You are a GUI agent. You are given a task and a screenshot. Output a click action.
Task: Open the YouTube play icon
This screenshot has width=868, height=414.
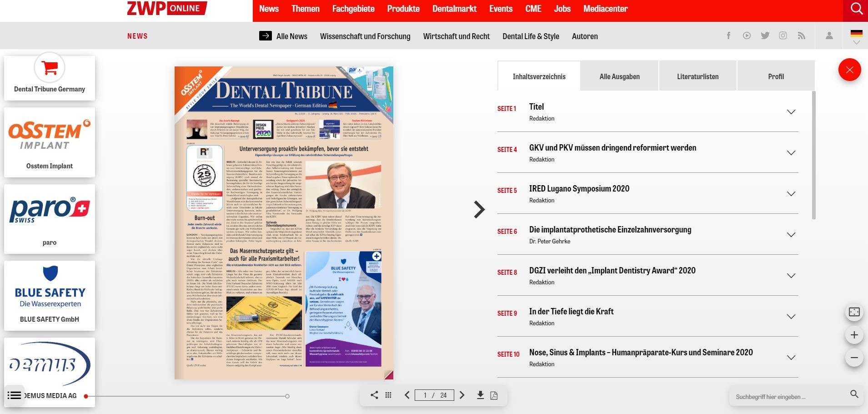tap(747, 35)
